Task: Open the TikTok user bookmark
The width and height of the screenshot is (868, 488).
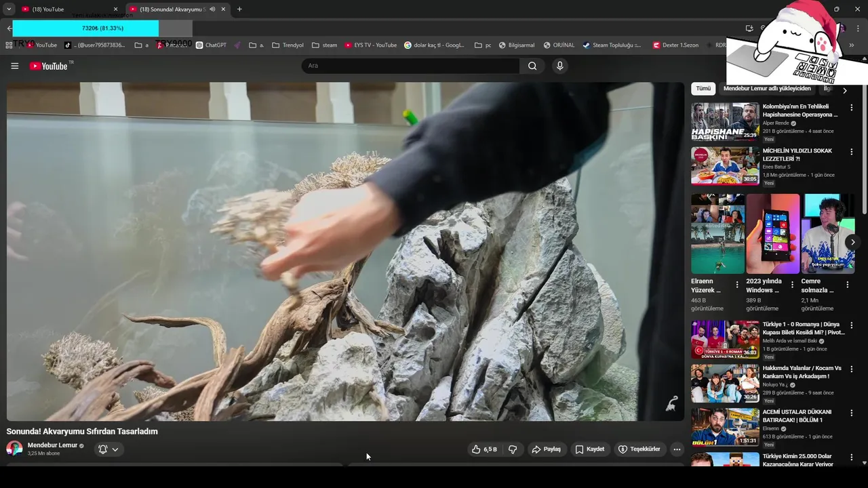Action: (95, 45)
